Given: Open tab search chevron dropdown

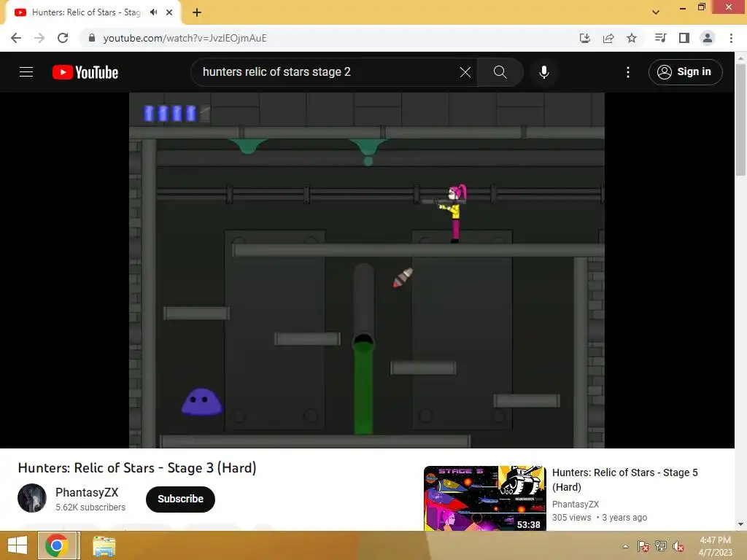Looking at the screenshot, I should point(656,12).
